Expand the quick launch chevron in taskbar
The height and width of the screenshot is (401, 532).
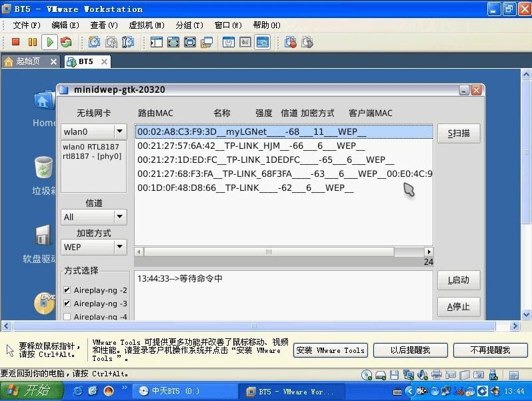(x=125, y=387)
